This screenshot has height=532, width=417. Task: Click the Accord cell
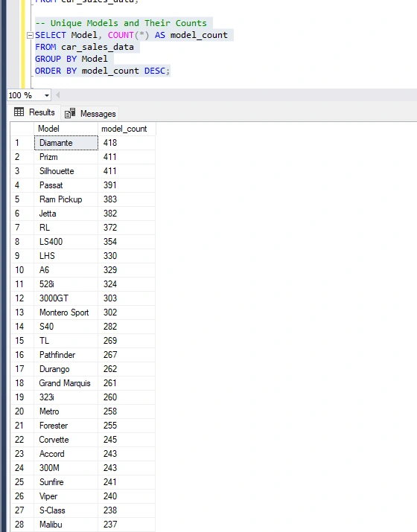(66, 454)
